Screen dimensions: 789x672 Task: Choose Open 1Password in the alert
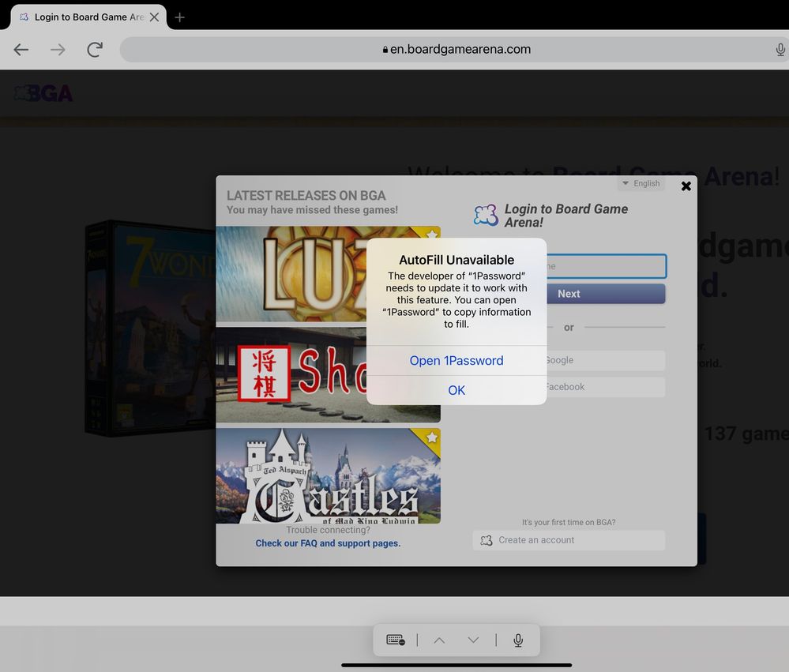[456, 361]
